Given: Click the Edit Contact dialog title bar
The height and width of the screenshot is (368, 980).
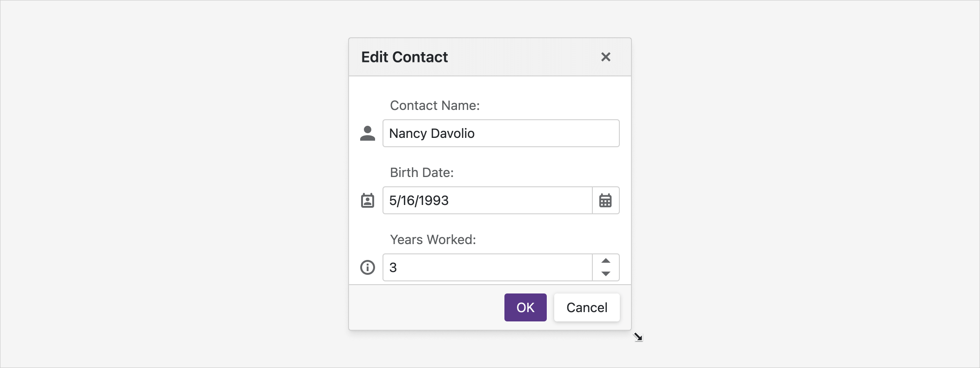Looking at the screenshot, I should (x=465, y=56).
